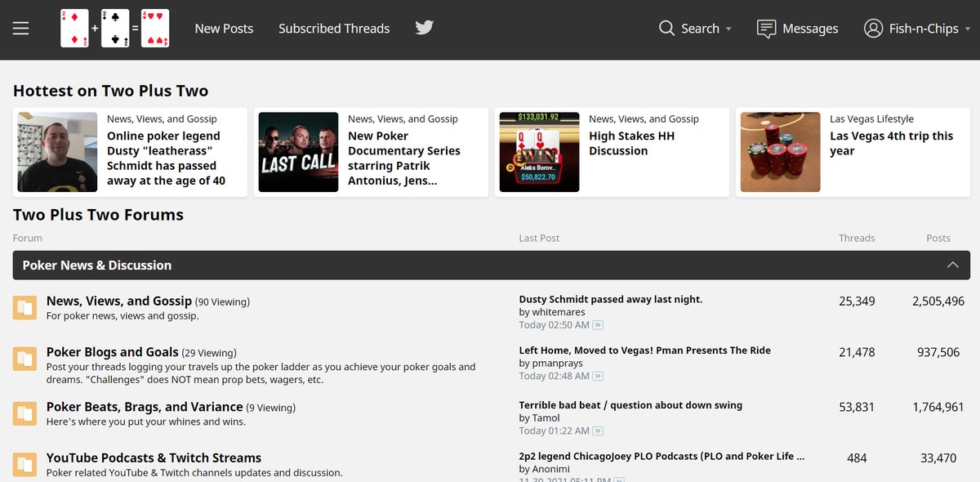Click the Fish-n-Chips username
This screenshot has width=980, height=482.
pos(924,29)
